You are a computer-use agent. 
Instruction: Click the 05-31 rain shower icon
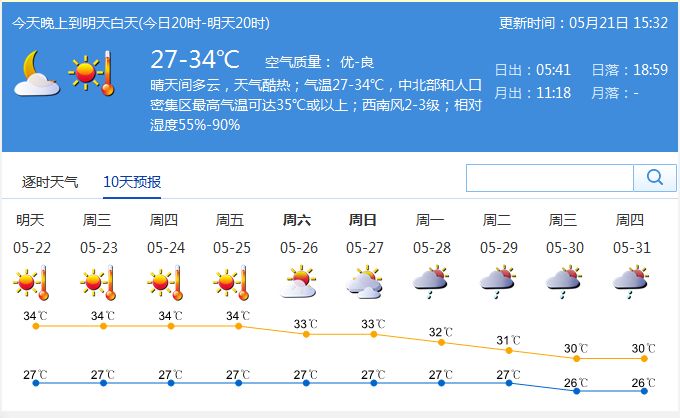pyautogui.click(x=631, y=282)
